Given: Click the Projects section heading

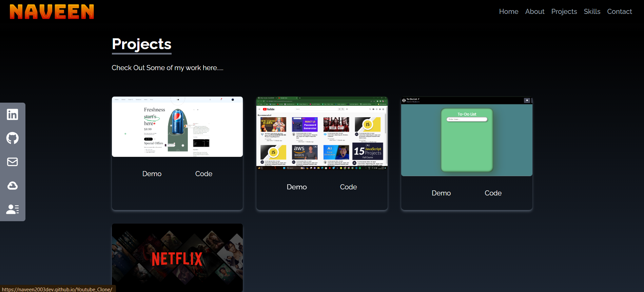Looking at the screenshot, I should (142, 44).
